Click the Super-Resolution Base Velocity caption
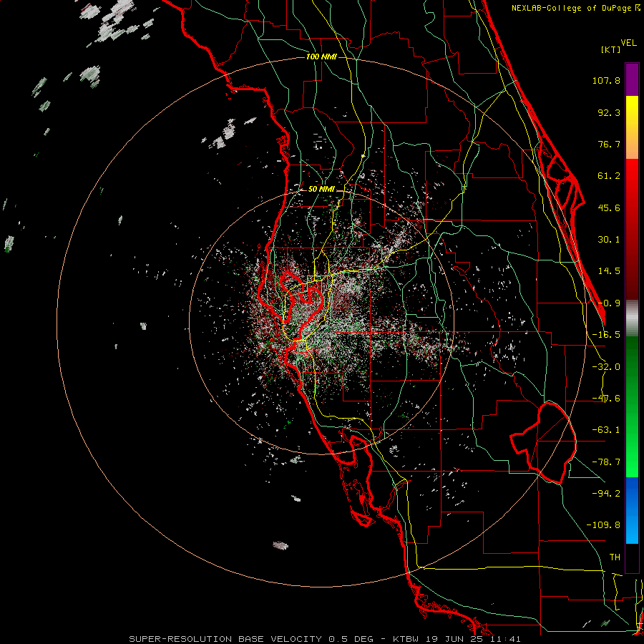Viewport: 644px width, 644px height. coord(325,639)
